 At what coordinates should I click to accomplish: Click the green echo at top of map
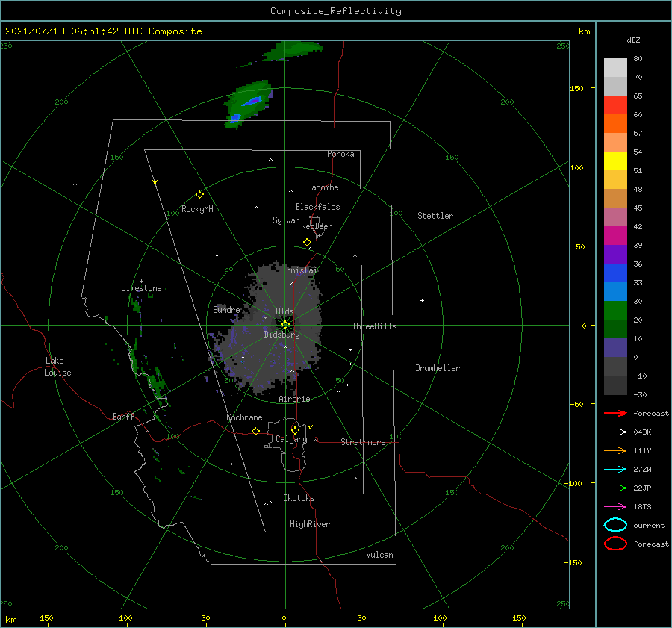point(292,51)
